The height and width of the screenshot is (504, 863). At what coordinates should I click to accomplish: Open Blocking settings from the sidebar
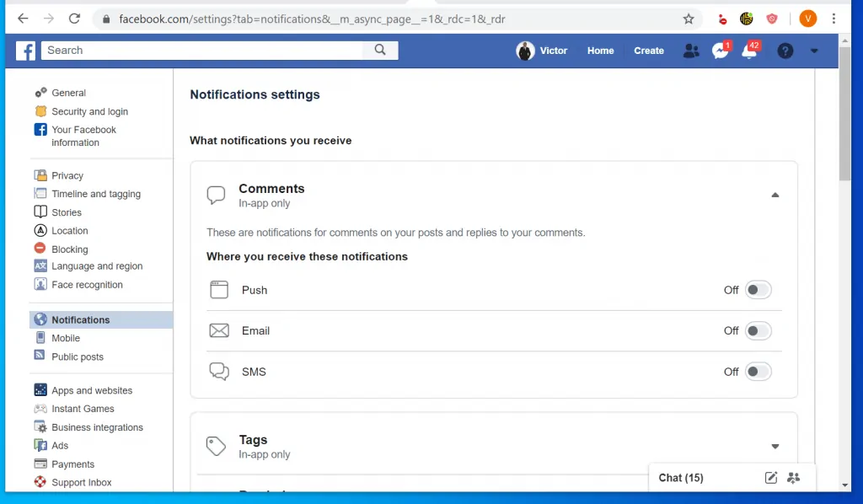coord(67,249)
